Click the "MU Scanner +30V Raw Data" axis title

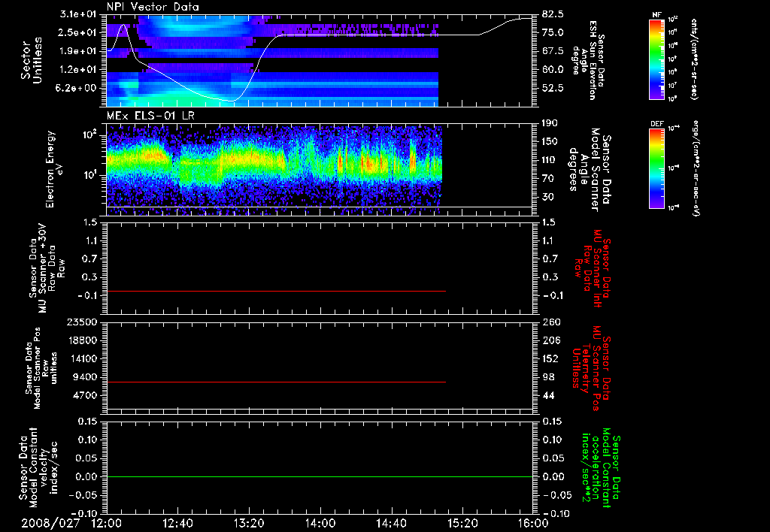click(x=46, y=268)
